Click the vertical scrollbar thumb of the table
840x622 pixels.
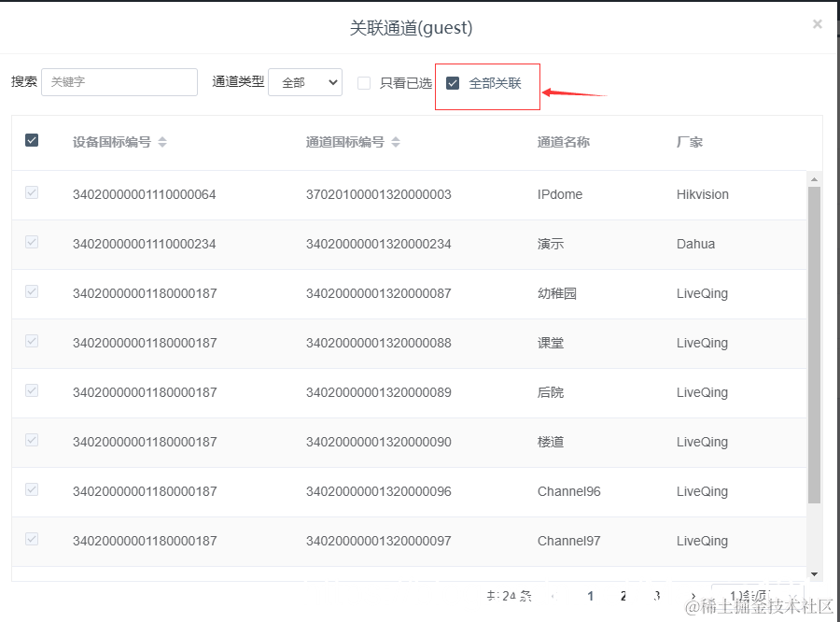(814, 345)
